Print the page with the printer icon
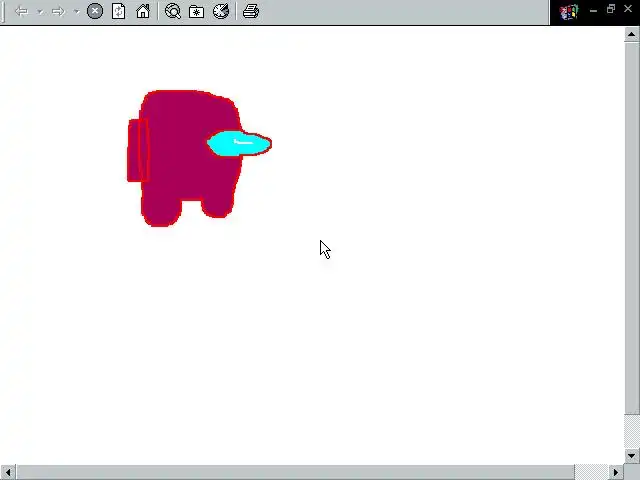This screenshot has width=640, height=480. [x=251, y=11]
